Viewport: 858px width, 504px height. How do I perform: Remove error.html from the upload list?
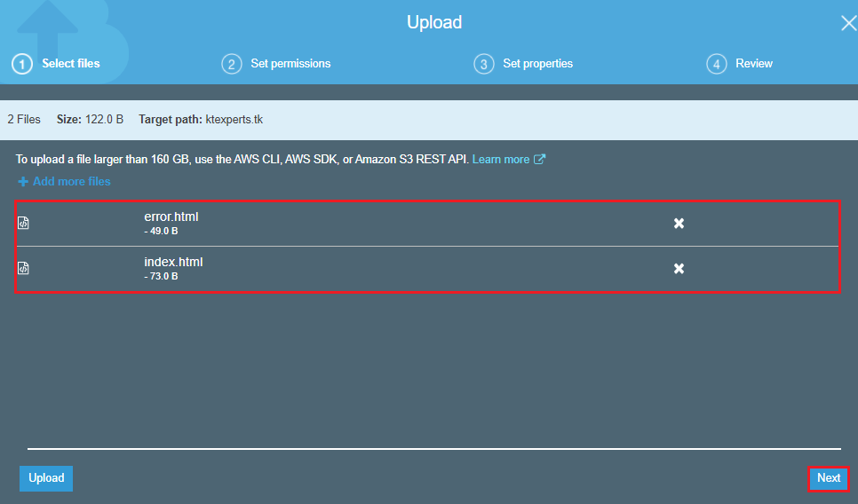point(679,223)
